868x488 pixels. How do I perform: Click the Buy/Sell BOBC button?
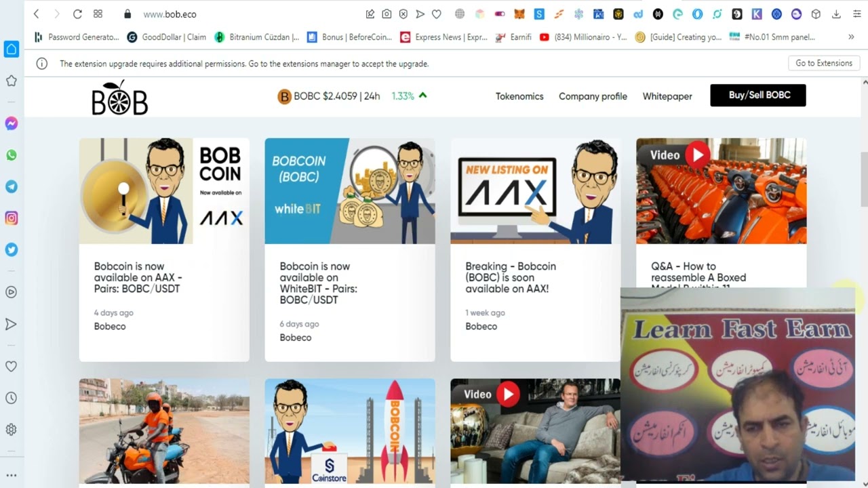click(x=758, y=96)
